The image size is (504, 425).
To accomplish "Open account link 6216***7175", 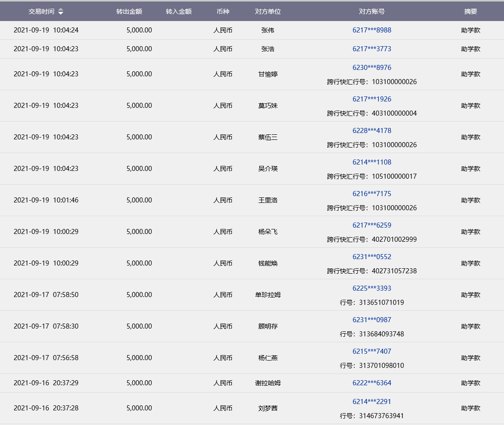I will [x=372, y=194].
